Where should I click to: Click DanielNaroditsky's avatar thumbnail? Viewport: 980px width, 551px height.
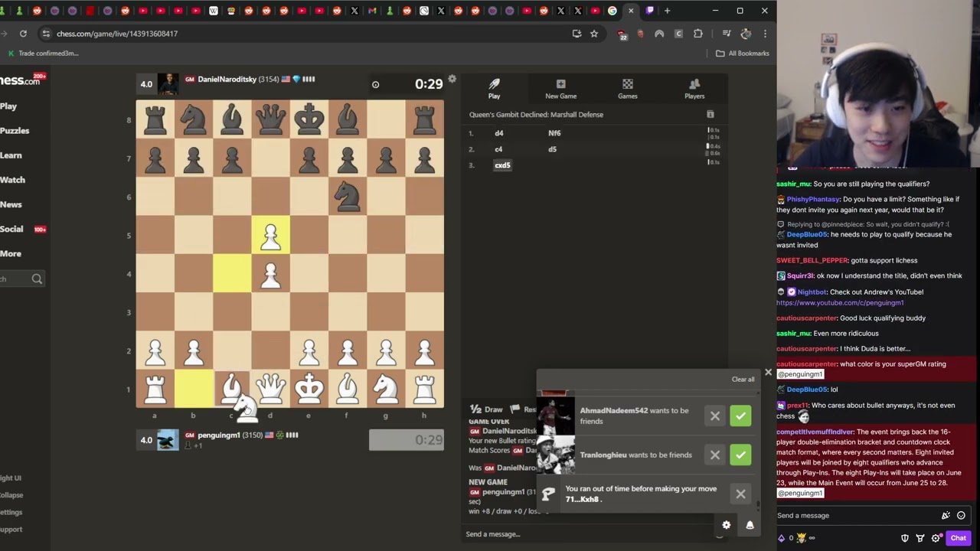click(x=168, y=84)
